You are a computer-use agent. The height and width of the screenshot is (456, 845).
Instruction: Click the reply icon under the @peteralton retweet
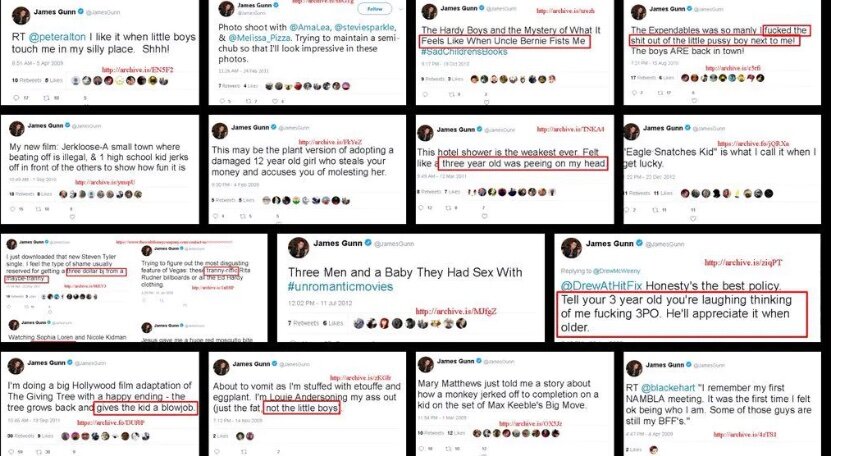[x=16, y=98]
